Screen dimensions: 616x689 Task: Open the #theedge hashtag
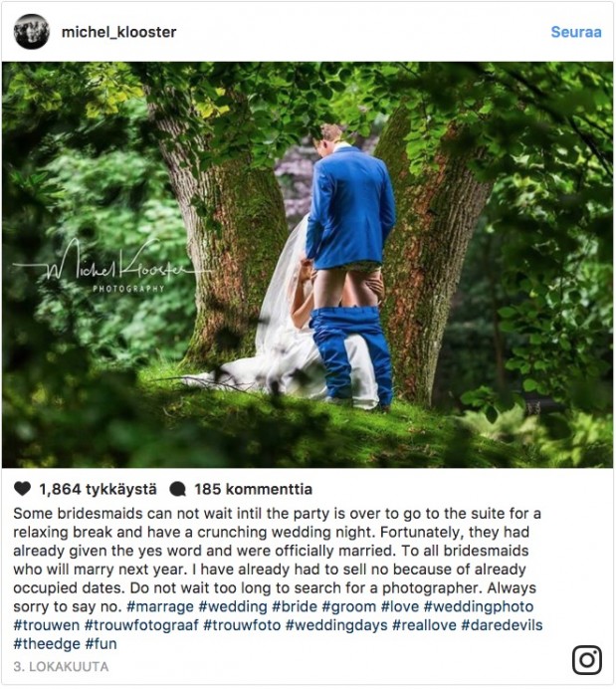click(47, 644)
